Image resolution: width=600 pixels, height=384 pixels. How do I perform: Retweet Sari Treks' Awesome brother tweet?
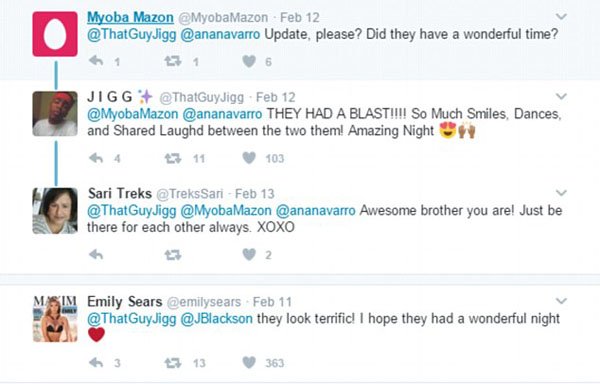tap(173, 254)
